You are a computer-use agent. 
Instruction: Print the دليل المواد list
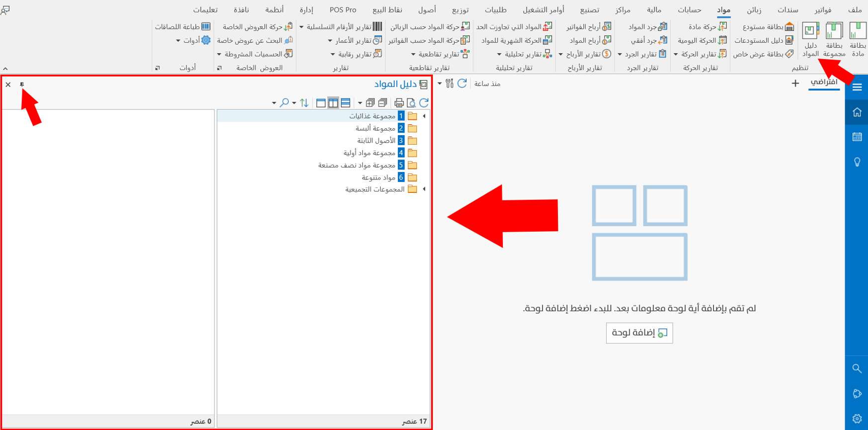click(x=399, y=103)
